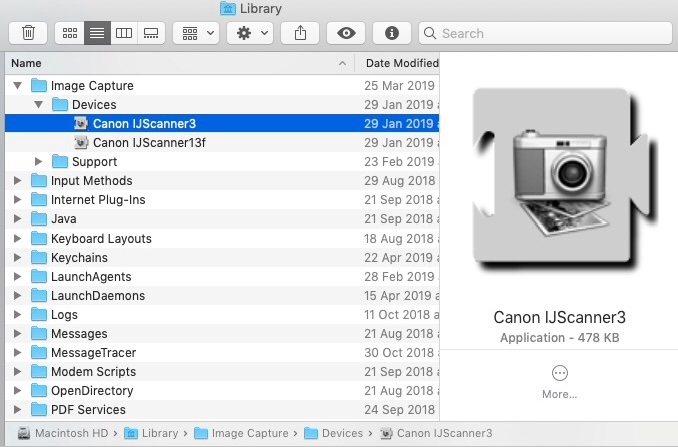Image resolution: width=678 pixels, height=447 pixels.
Task: Select the LaunchAgents folder name
Action: (x=91, y=277)
